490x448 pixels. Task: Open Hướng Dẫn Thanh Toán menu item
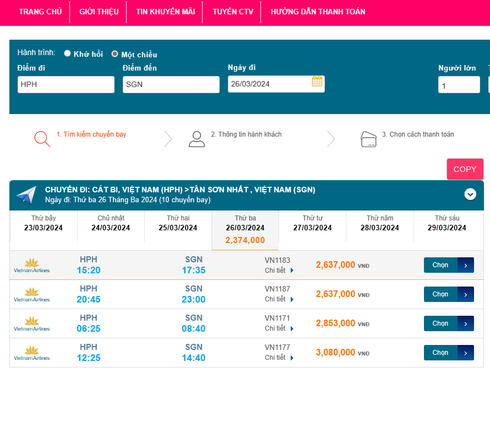pyautogui.click(x=318, y=12)
